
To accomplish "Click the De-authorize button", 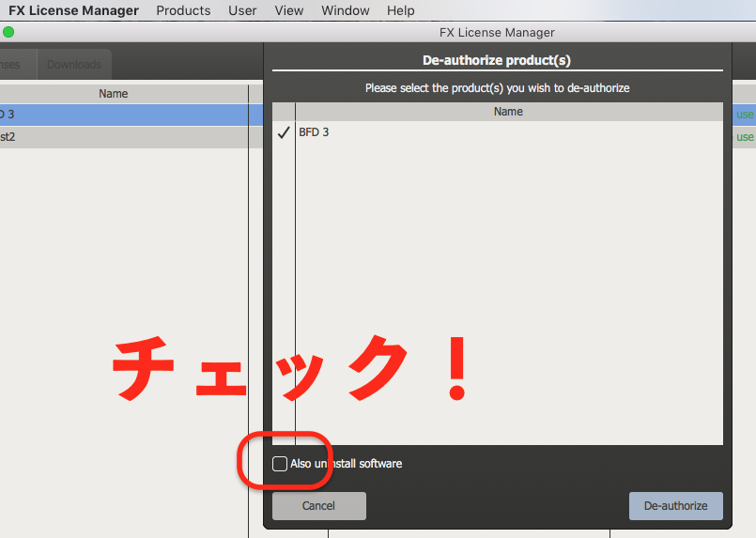I will [x=675, y=506].
